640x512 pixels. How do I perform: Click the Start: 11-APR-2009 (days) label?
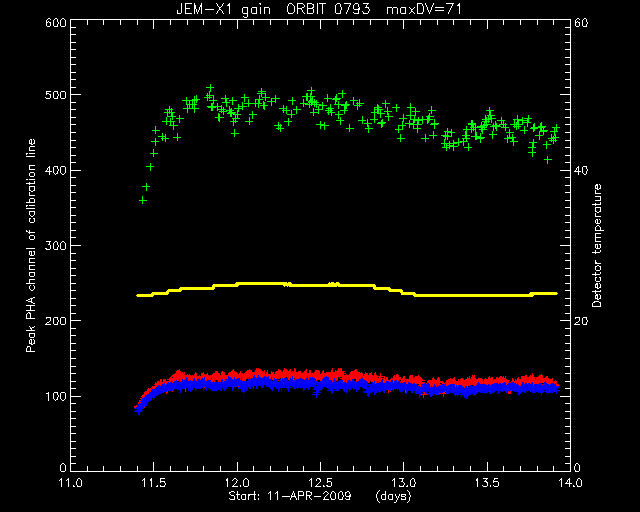click(320, 496)
